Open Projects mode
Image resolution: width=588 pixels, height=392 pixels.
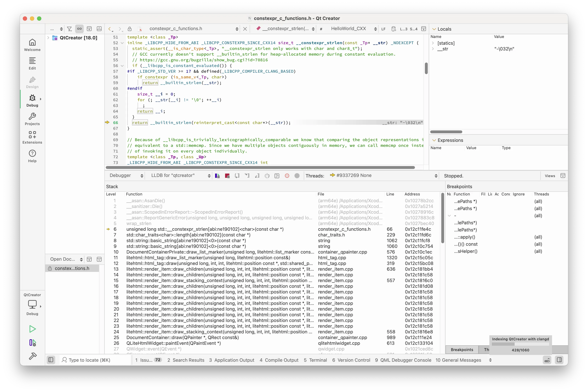(32, 119)
